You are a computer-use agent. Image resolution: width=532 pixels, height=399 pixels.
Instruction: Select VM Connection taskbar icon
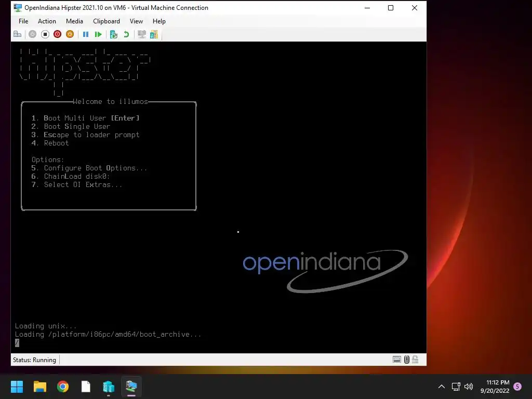pyautogui.click(x=131, y=387)
